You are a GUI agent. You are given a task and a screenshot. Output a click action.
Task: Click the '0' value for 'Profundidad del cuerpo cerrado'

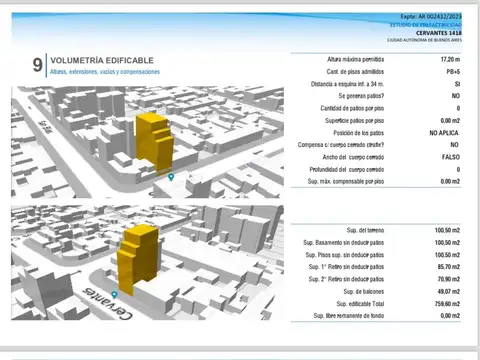coord(458,169)
